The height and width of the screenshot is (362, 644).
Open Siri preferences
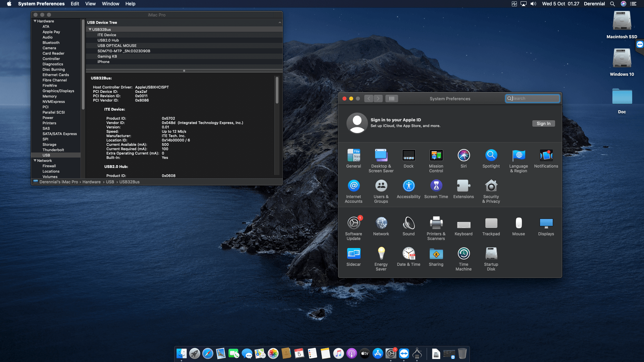[463, 155]
